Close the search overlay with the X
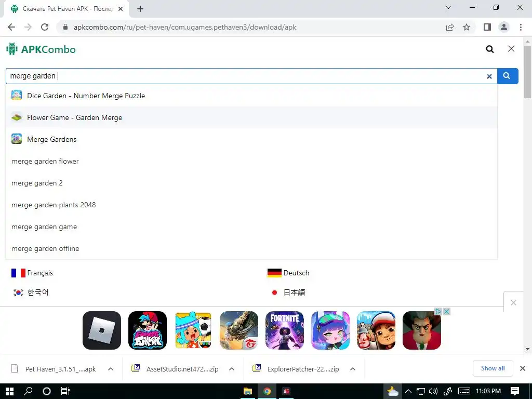The image size is (532, 399). click(511, 49)
